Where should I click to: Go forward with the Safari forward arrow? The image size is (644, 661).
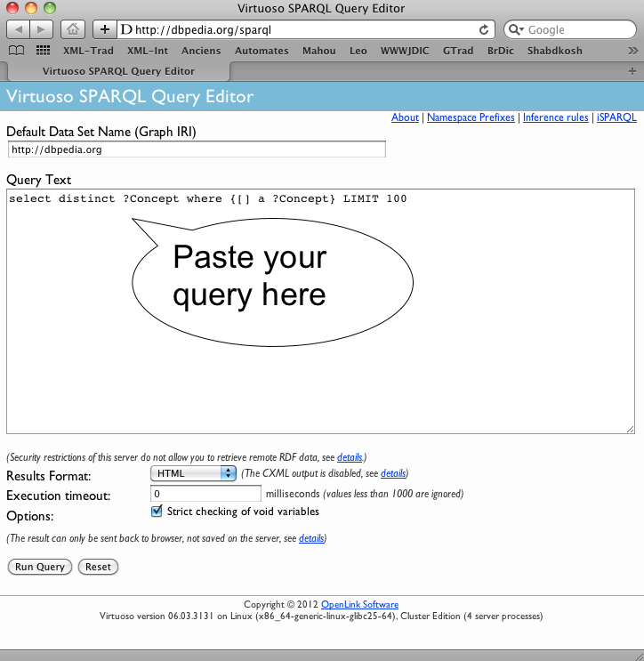click(41, 29)
